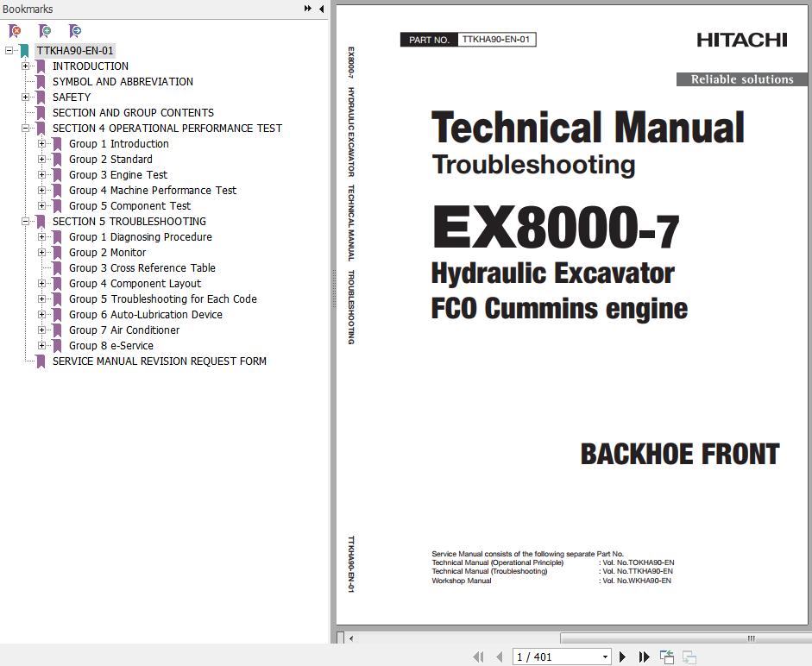This screenshot has height=666, width=812.
Task: Expand Group 2 Standard node
Action: pyautogui.click(x=42, y=159)
